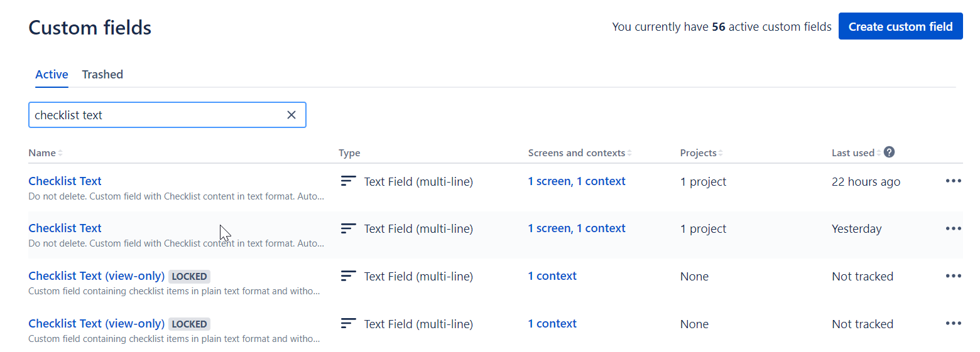The image size is (980, 352).
Task: Open the first Checklist Text field link
Action: tap(65, 181)
